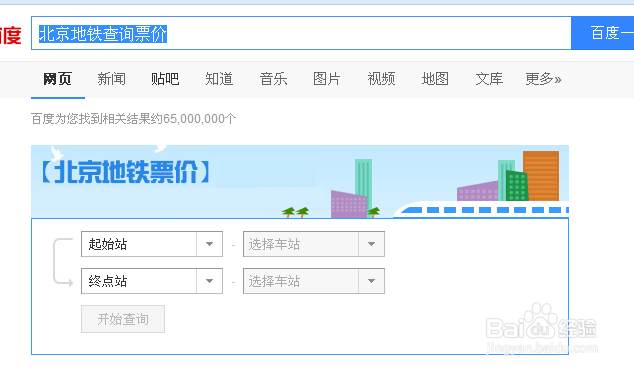Expand the 更多» menu
This screenshot has height=370, width=634.
[x=543, y=78]
